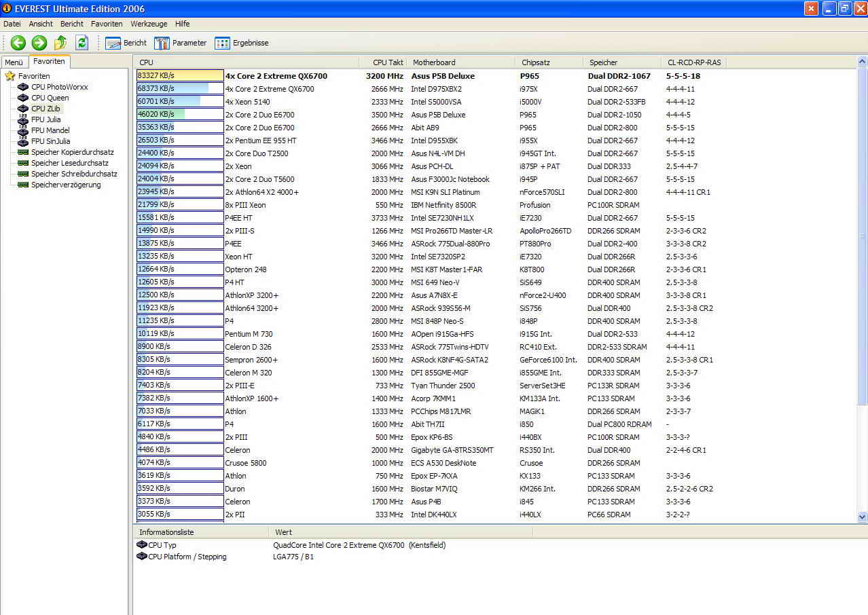The height and width of the screenshot is (615, 868).
Task: Sort by the CPU column header
Action: point(247,62)
